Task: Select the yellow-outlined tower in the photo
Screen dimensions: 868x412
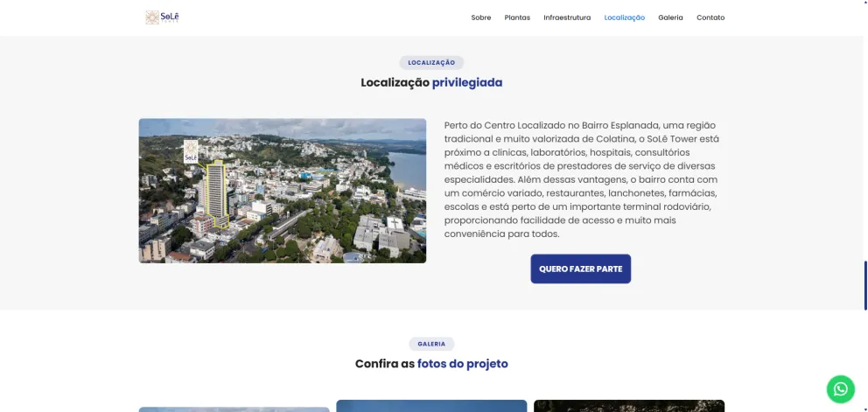Action: 217,194
